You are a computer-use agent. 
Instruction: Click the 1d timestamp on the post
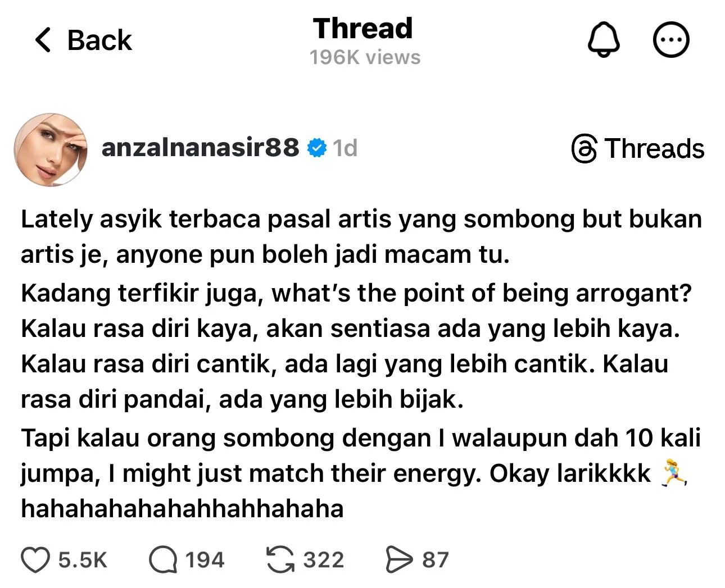click(x=345, y=148)
